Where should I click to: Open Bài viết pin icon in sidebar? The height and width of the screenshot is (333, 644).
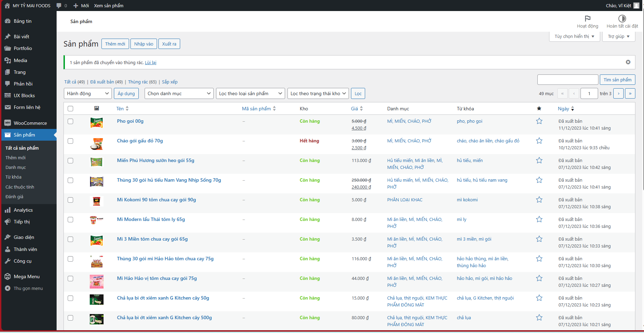coord(8,37)
